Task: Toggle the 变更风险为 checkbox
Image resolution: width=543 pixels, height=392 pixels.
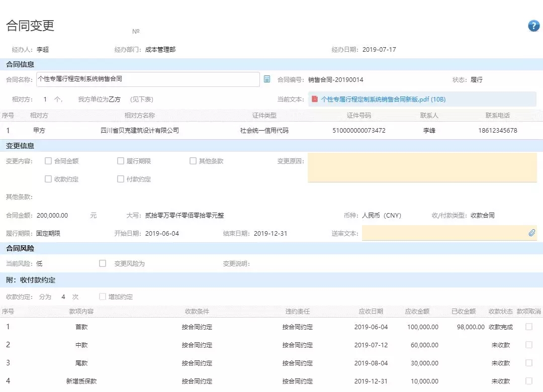Action: tap(103, 263)
